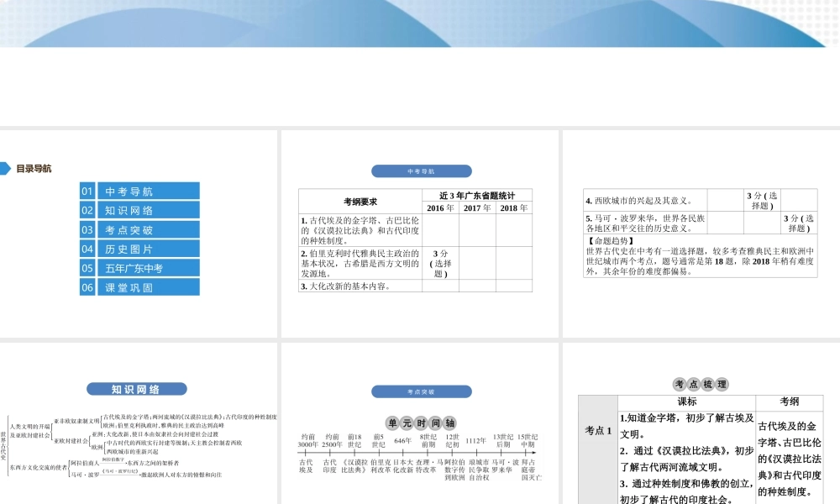
Task: Click row 2 about 伯里克利时代雅典民主政治
Action: [415, 263]
